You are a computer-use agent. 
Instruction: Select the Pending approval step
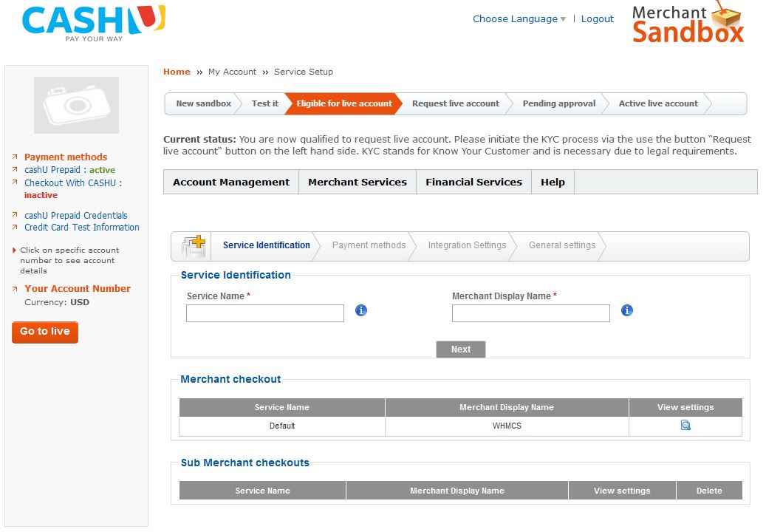[x=559, y=103]
